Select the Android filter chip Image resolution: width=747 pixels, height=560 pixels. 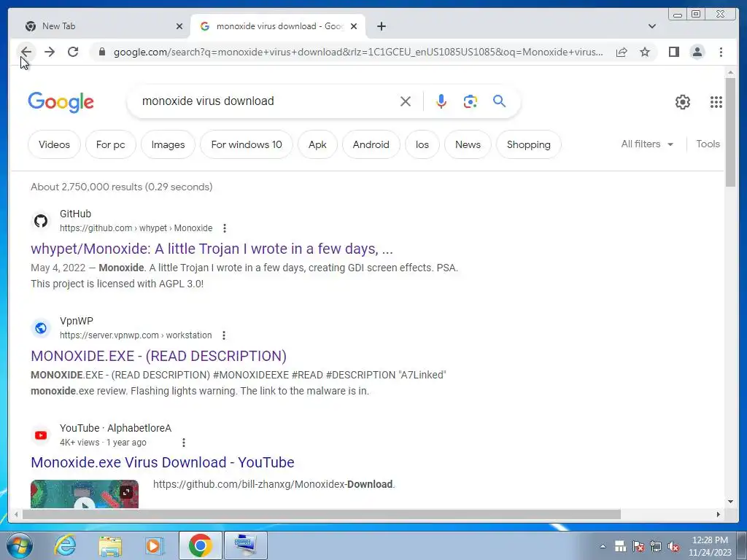coord(371,144)
